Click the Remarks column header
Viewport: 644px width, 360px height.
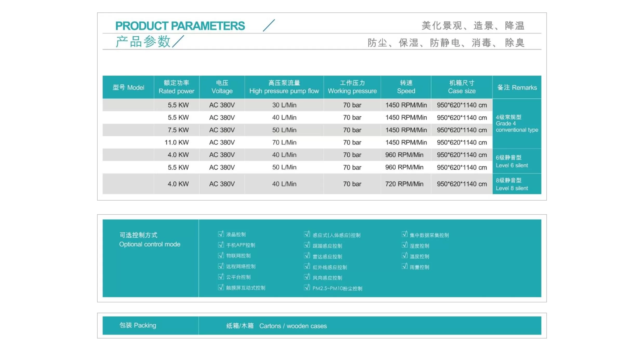(517, 88)
